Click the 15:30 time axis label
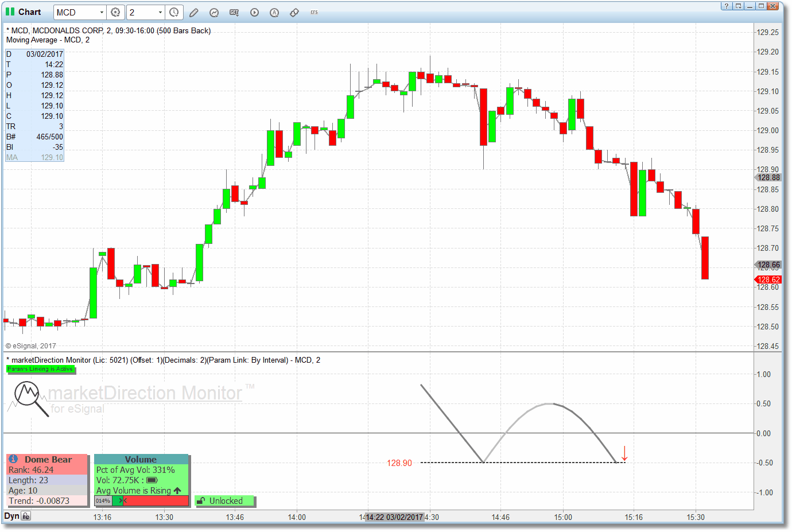The height and width of the screenshot is (532, 792). point(696,517)
